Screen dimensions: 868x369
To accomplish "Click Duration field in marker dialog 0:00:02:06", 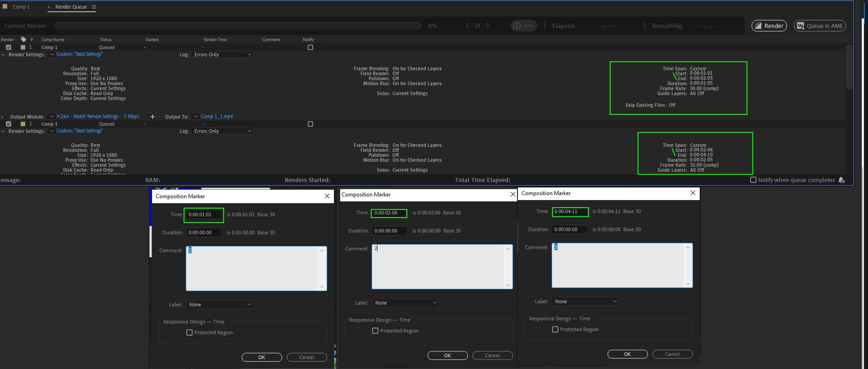I will 390,231.
